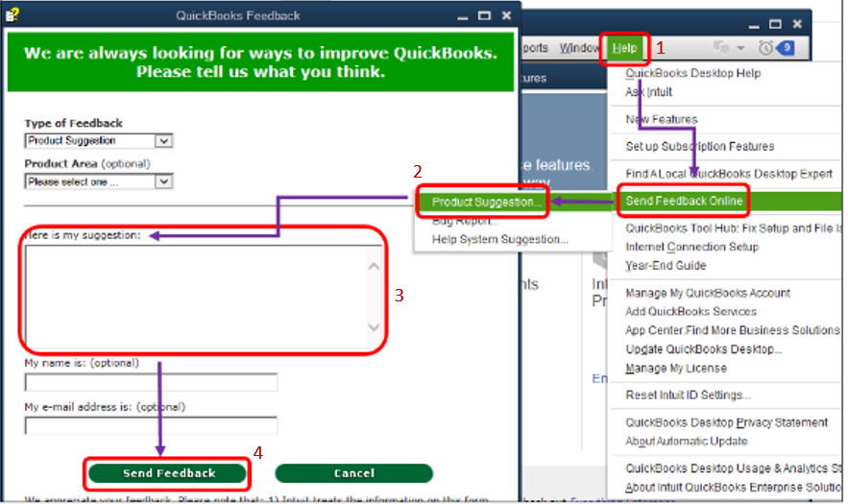
Task: Maximize the QuickBooks Feedback window
Action: click(484, 15)
